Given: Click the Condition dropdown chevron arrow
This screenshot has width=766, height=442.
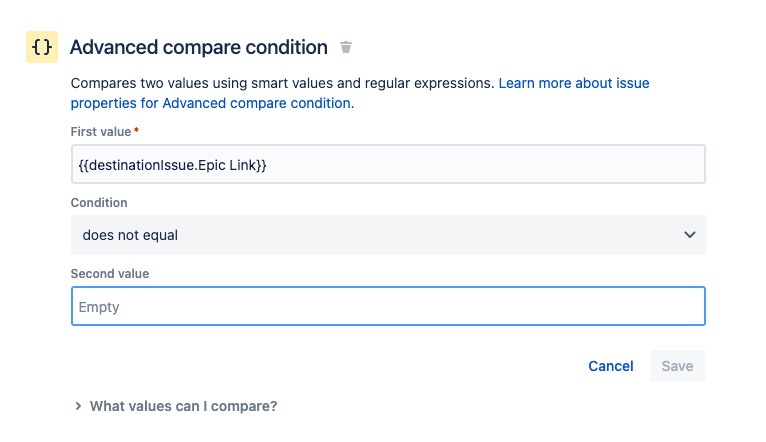Looking at the screenshot, I should [689, 235].
